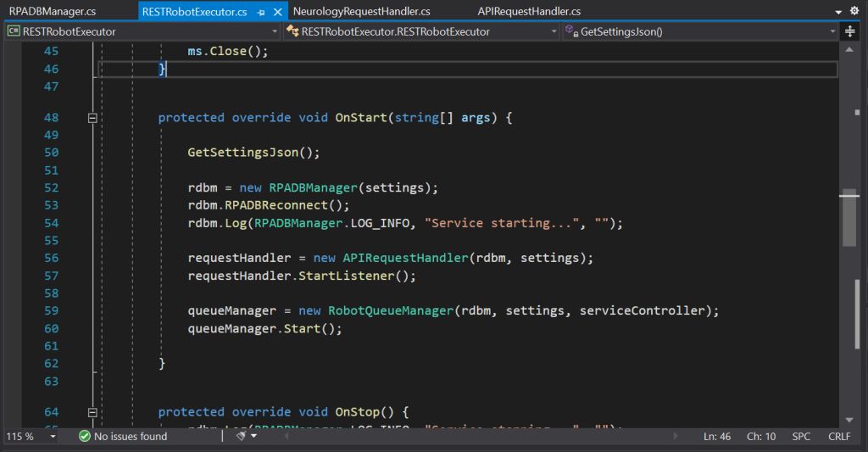Click the GetSettingsJson(); call on line 50
The height and width of the screenshot is (452, 868).
(253, 153)
